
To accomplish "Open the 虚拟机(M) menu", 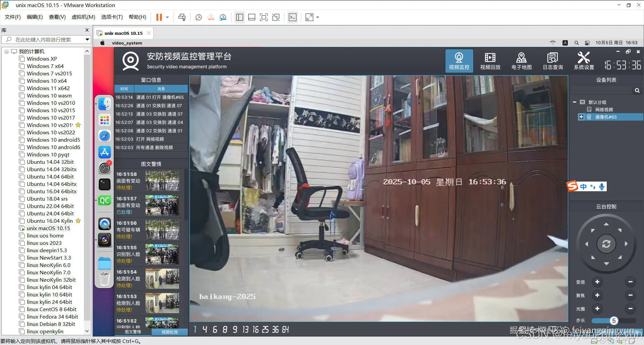I will (x=84, y=17).
